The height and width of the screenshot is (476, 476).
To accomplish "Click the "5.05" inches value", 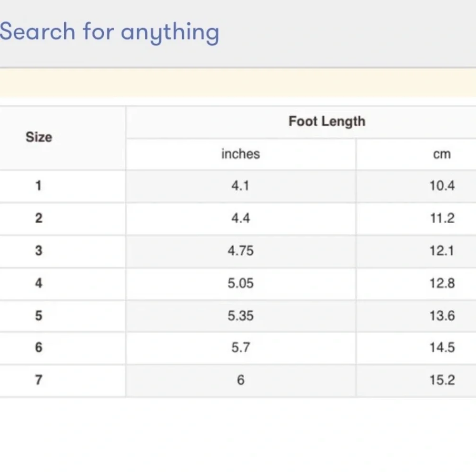I will (x=240, y=283).
